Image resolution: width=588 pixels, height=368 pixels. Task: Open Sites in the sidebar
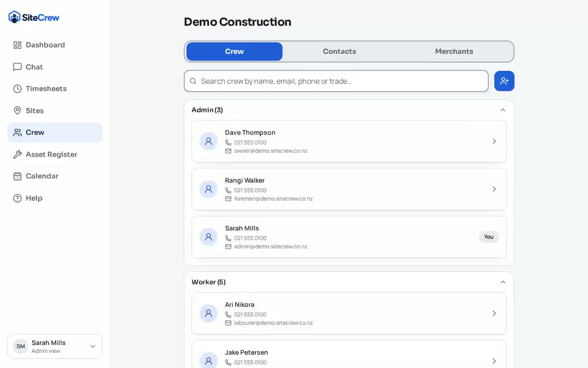tap(55, 111)
